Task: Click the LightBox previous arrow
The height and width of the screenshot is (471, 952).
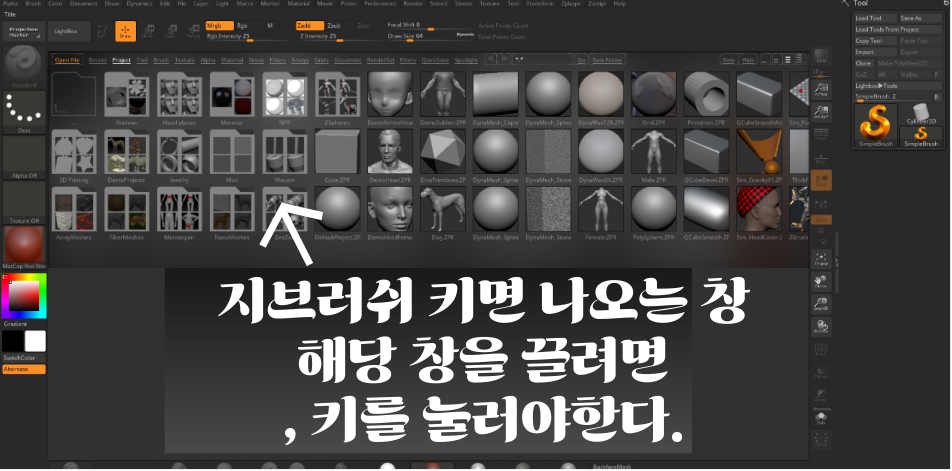Action: click(489, 59)
